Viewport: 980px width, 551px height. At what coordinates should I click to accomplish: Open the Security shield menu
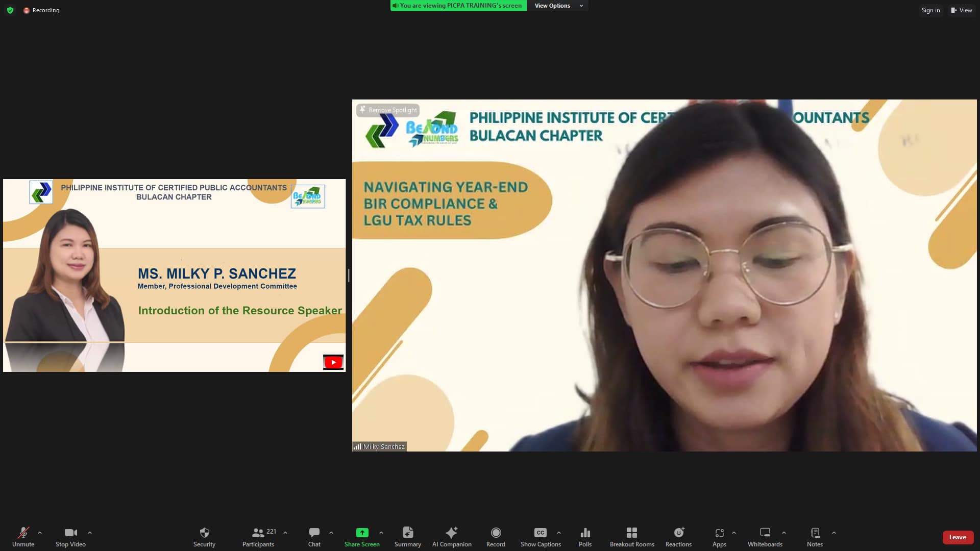click(204, 537)
